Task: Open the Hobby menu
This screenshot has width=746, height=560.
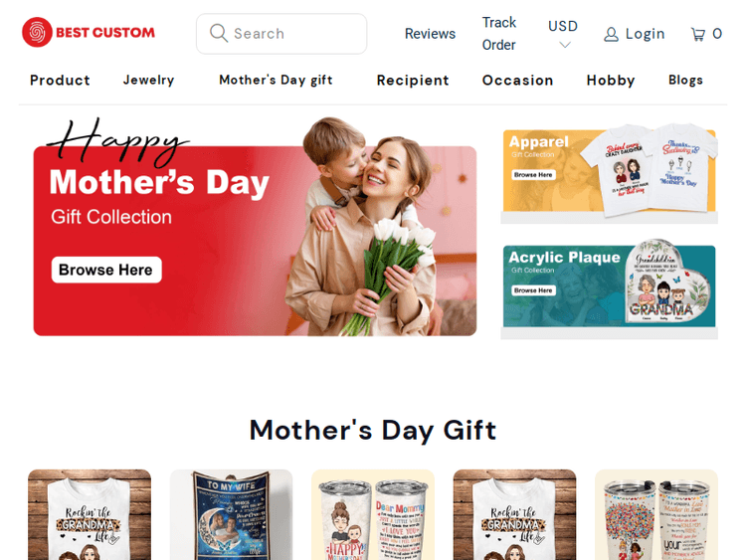Action: (611, 80)
